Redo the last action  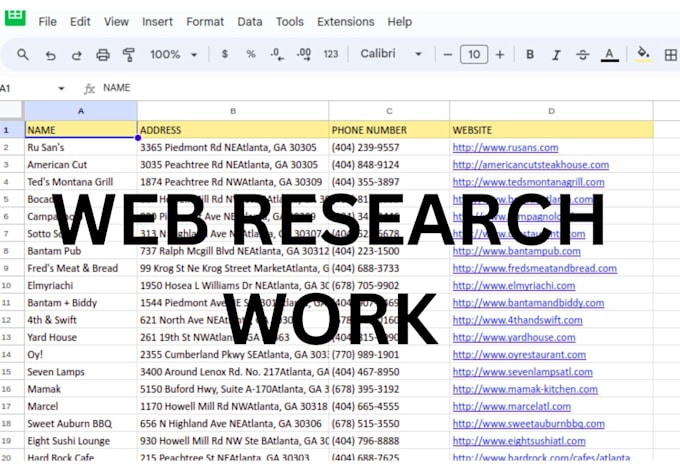pos(77,55)
